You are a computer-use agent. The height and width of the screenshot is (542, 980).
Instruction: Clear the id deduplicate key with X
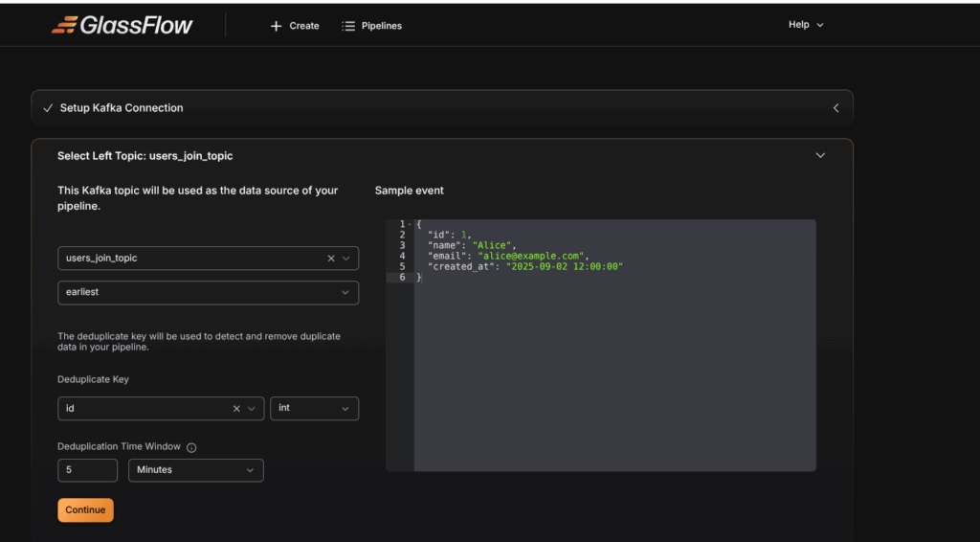(236, 409)
